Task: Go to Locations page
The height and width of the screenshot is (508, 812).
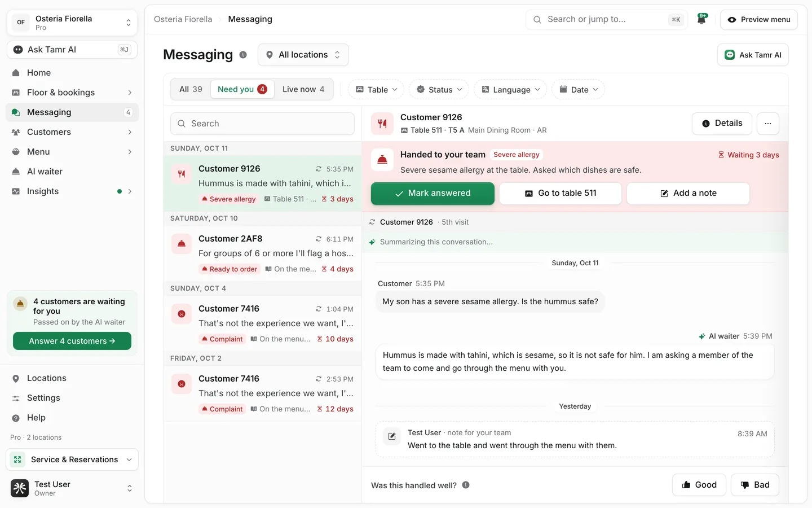Action: (x=72, y=378)
